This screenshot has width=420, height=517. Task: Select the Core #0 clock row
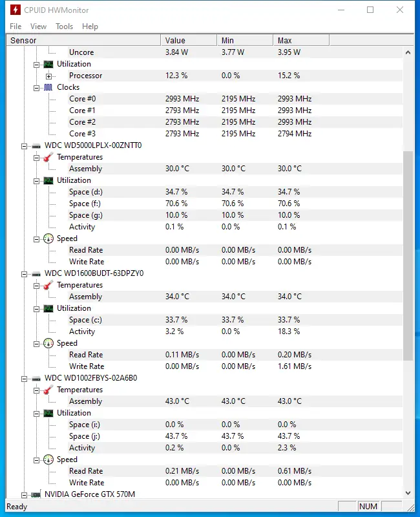(x=83, y=99)
